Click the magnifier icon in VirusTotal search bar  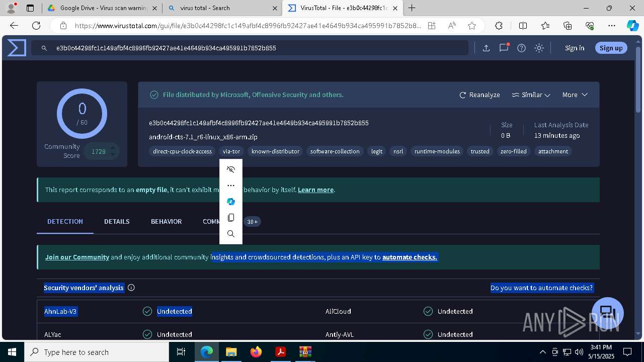pos(44,48)
